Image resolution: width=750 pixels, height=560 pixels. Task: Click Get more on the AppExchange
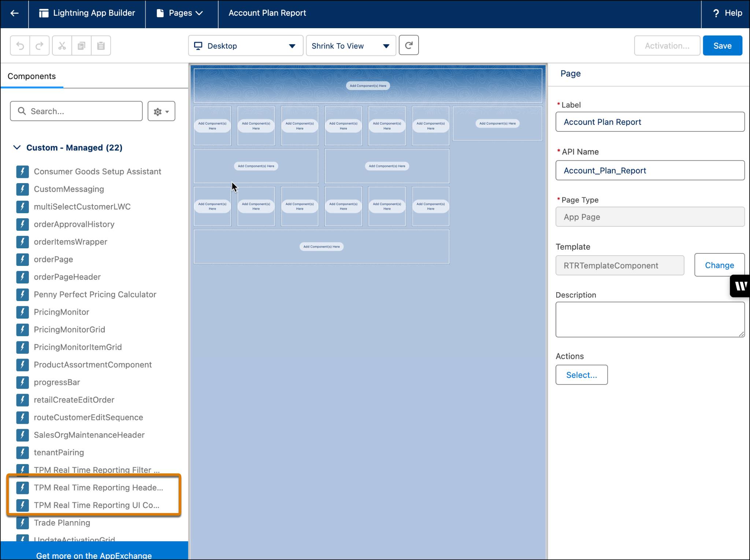click(x=94, y=555)
